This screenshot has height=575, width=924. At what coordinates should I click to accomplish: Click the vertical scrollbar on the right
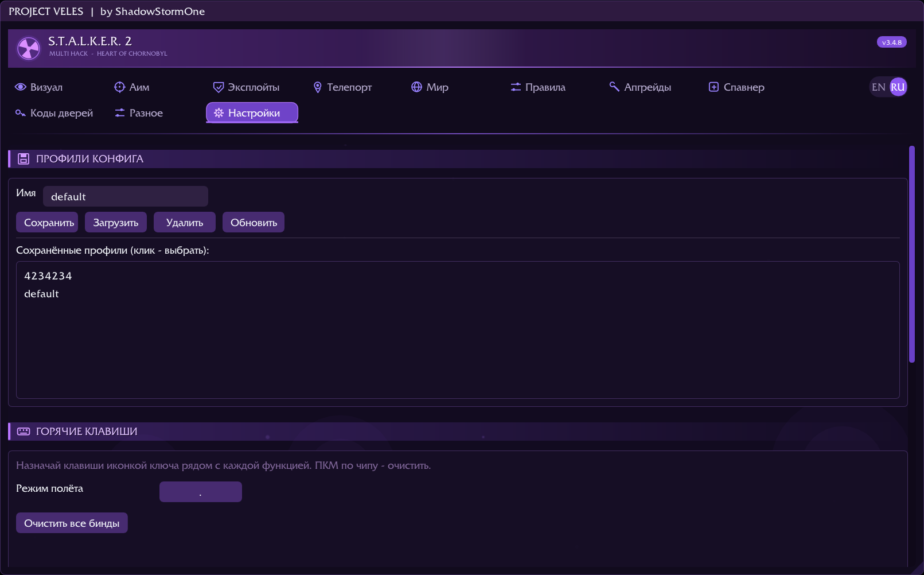click(x=912, y=254)
